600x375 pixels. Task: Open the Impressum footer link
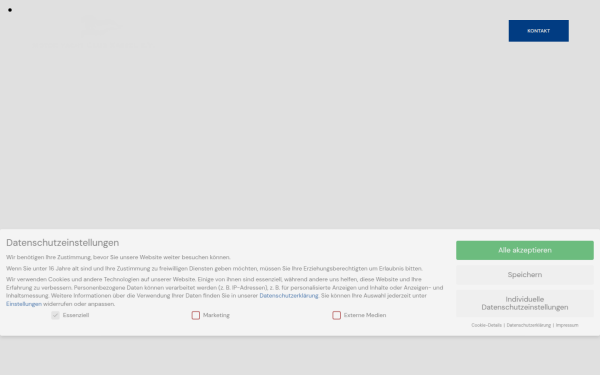[567, 325]
